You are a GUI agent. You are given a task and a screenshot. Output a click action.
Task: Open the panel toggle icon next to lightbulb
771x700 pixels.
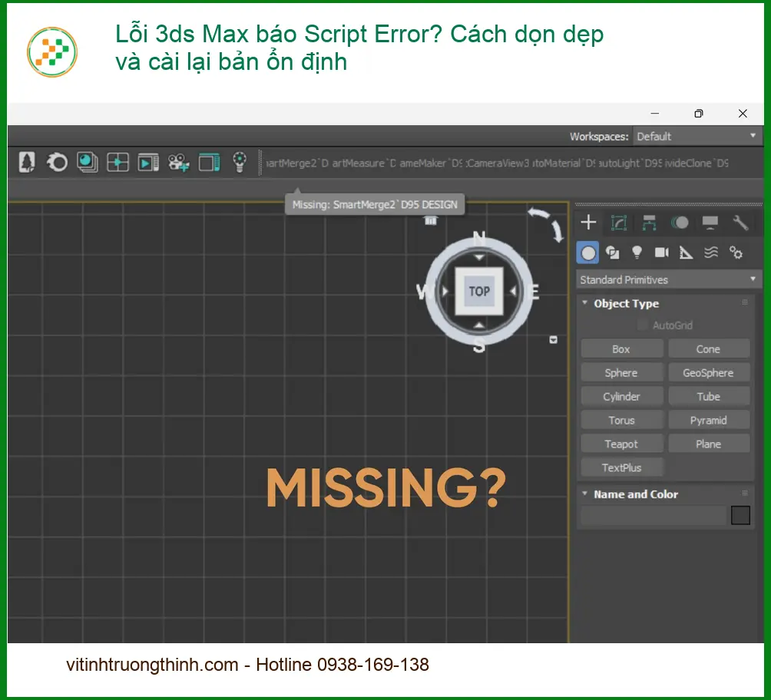(x=210, y=162)
